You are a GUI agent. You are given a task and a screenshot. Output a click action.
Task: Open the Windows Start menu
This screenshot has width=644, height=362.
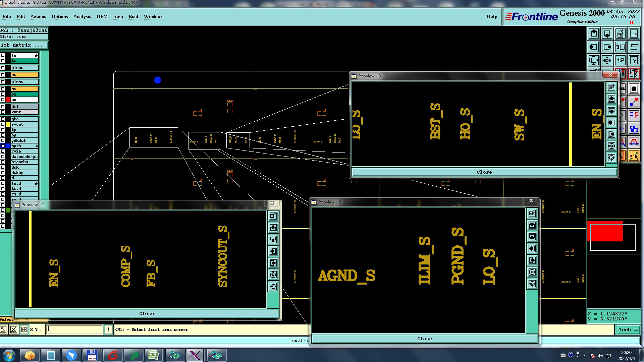click(9, 355)
